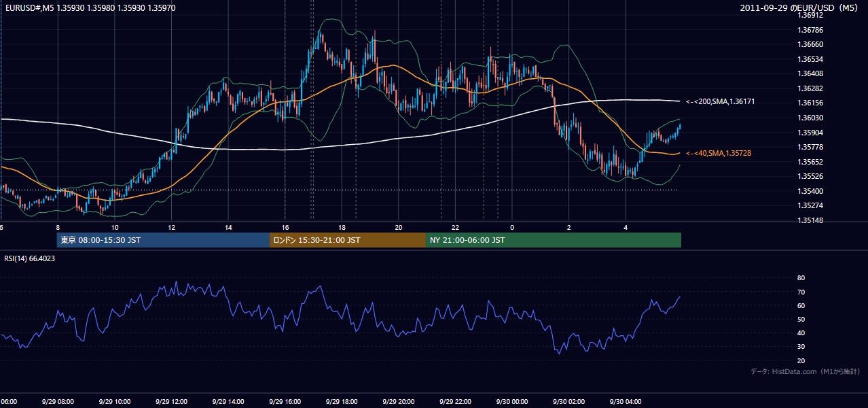Click price axis value 1.36786
The image size is (868, 408).
pos(810,30)
